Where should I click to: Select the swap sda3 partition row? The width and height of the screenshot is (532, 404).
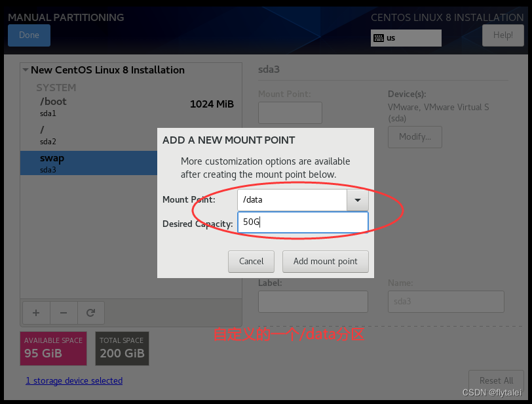[89, 163]
